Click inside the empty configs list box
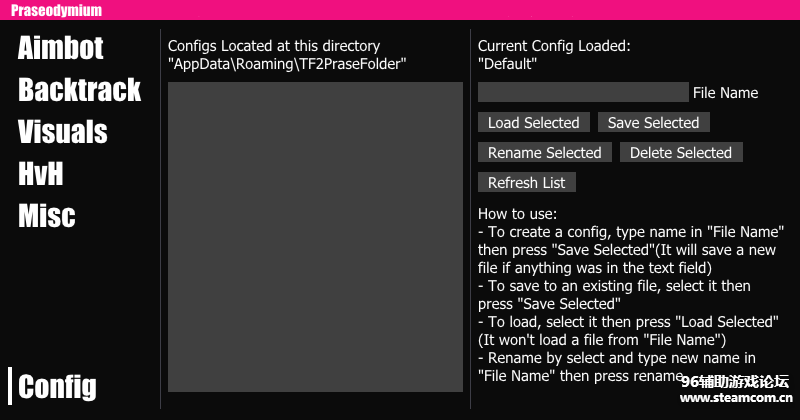 (x=315, y=237)
